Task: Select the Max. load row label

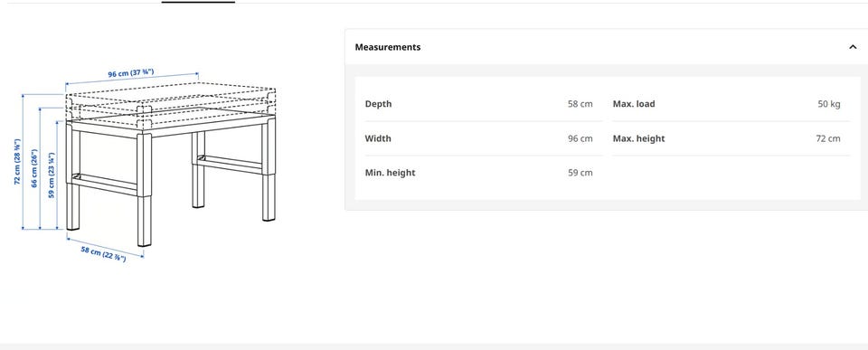Action: click(x=634, y=104)
